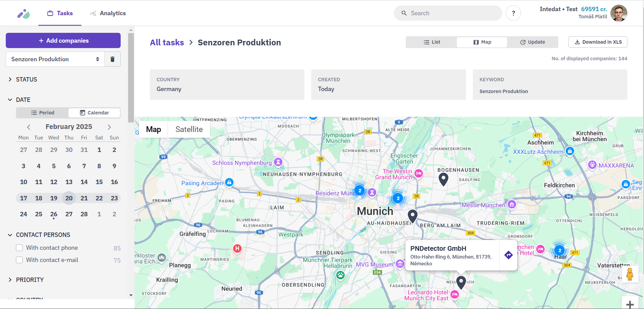Click the Search input field
This screenshot has height=309, width=644.
[448, 13]
